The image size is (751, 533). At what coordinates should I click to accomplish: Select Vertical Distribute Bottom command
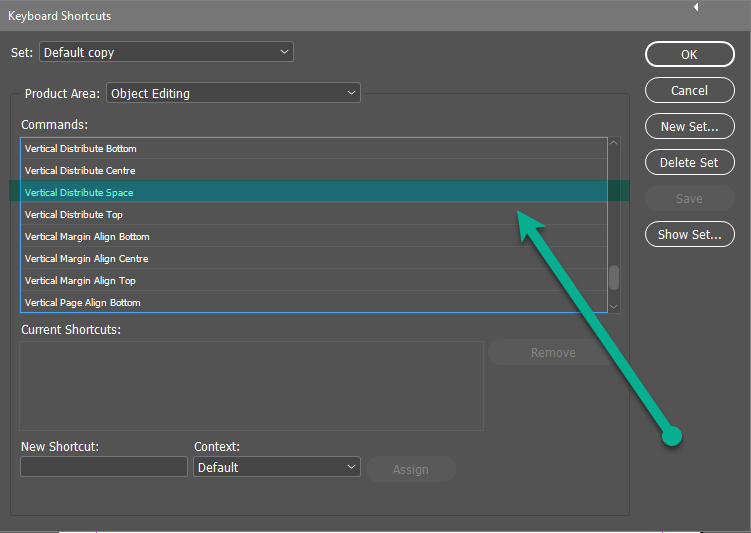81,149
